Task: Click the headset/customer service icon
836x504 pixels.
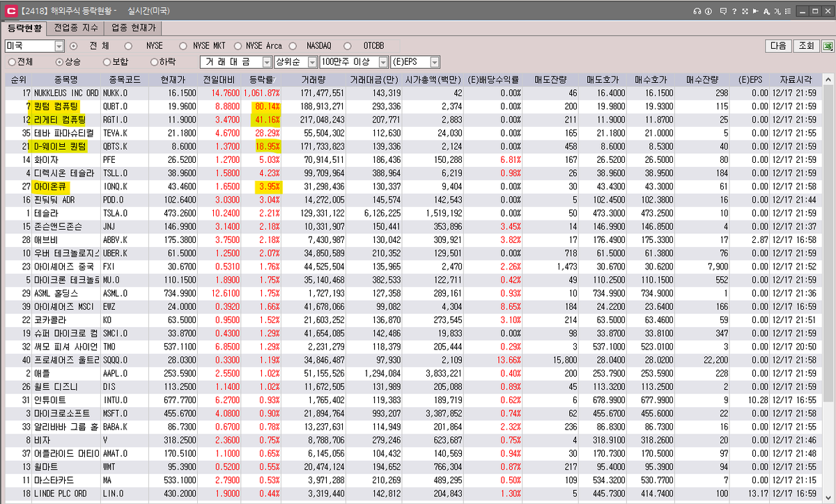Action: tap(697, 10)
